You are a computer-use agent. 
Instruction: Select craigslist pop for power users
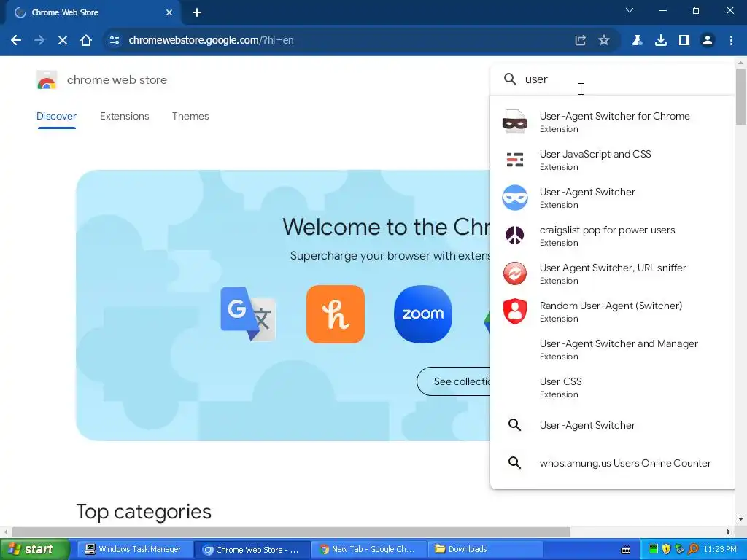click(612, 236)
